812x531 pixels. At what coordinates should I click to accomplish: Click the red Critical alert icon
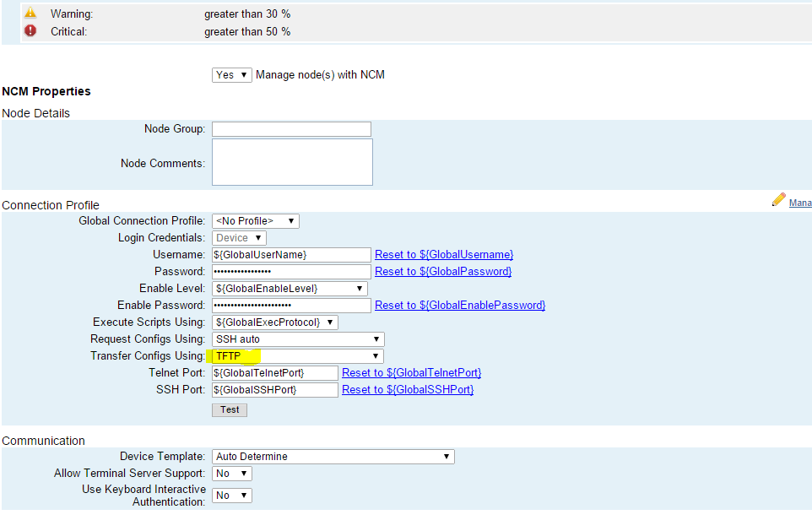click(30, 30)
